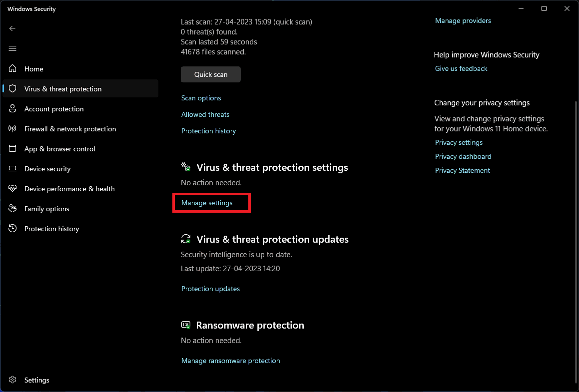579x392 pixels.
Task: Click 'Help improve Windows Security' heading
Action: [486, 54]
